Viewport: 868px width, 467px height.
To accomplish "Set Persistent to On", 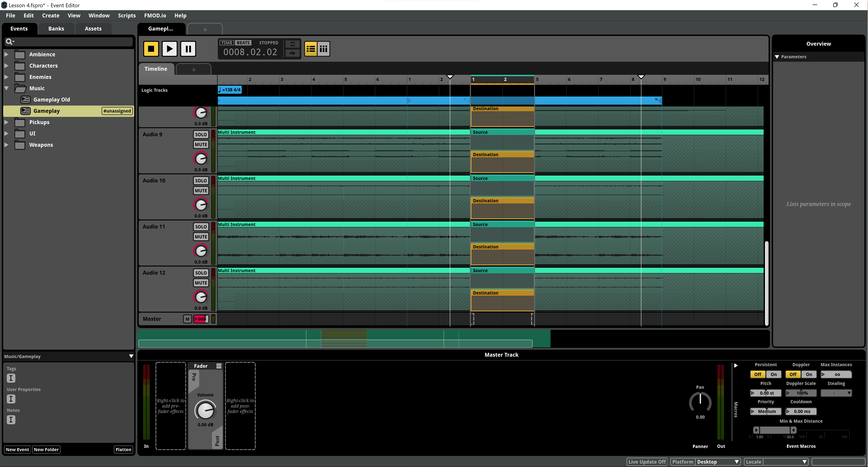I will pyautogui.click(x=774, y=374).
